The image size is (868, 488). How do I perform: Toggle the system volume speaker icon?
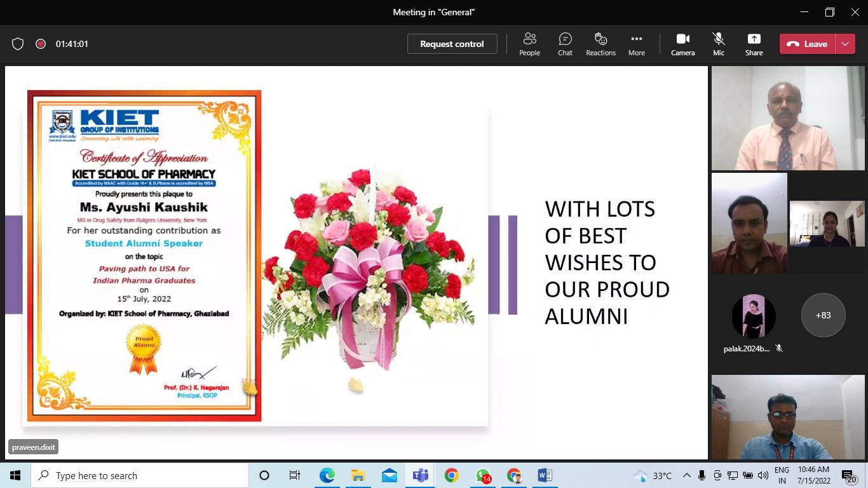point(763,475)
